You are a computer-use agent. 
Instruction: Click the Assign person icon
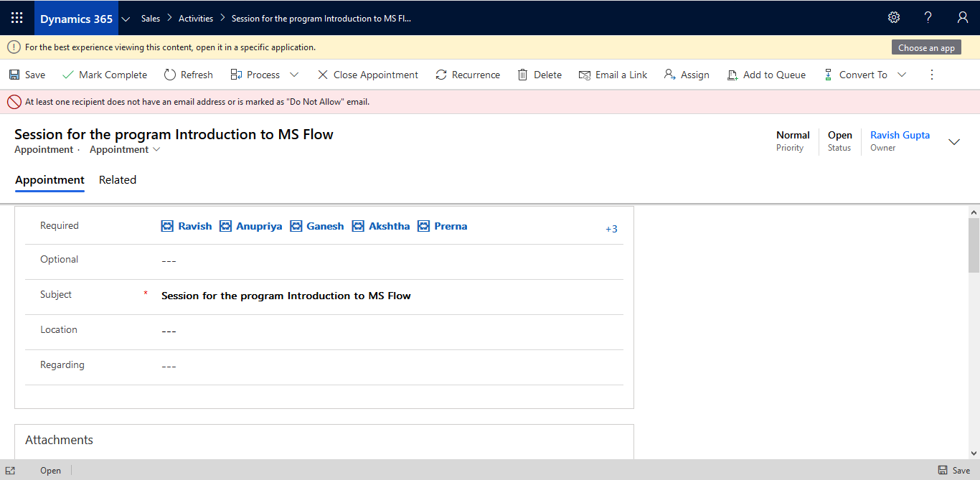coord(669,75)
